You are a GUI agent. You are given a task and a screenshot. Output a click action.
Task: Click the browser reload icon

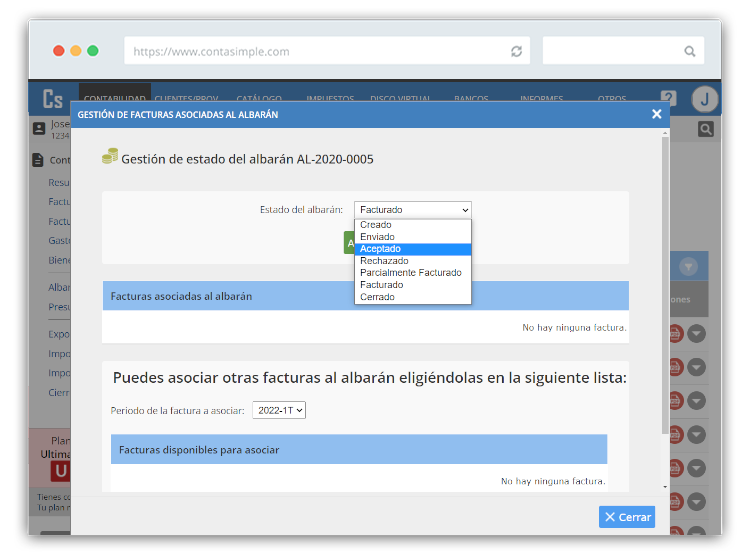(516, 51)
